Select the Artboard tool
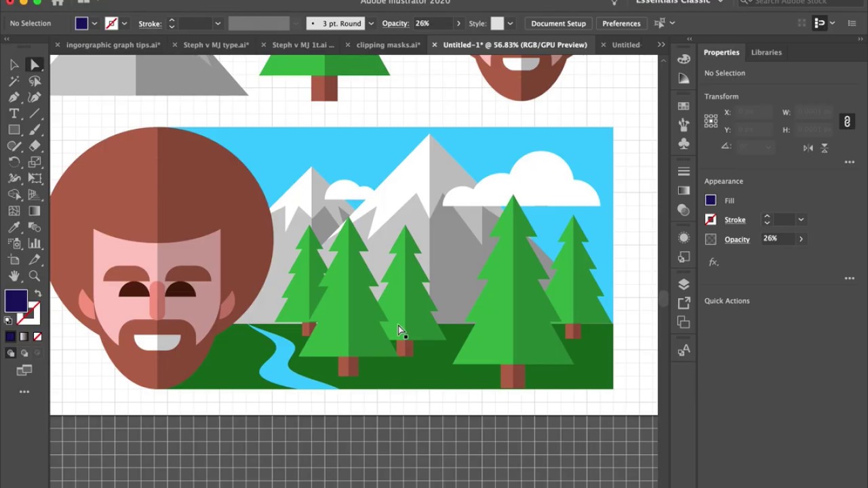The image size is (868, 488). coord(14,260)
